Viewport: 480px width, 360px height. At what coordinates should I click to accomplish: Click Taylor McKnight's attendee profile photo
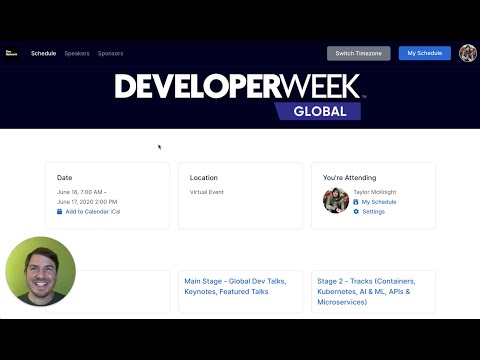pos(336,200)
